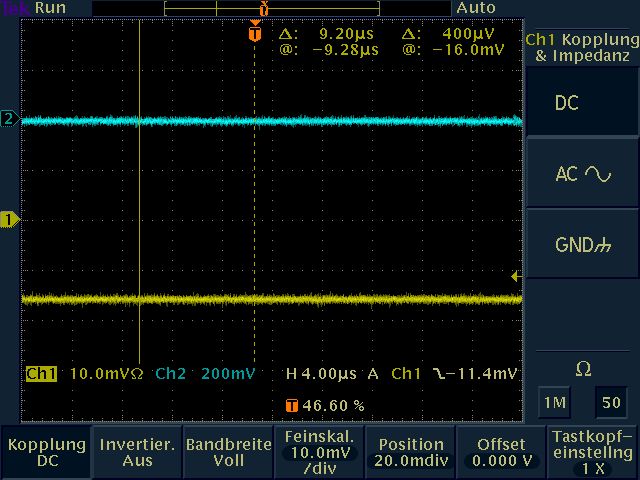This screenshot has width=640, height=480.
Task: Open Tastkopf-einstellung 1 X probe setup
Action: [593, 452]
